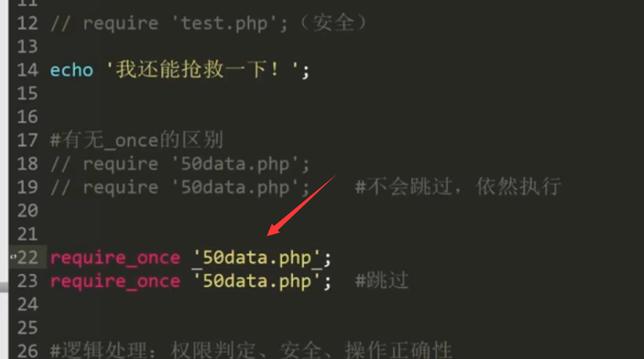The image size is (644, 359).
Task: Click the #逻辑处理 comment on line 26
Action: [x=251, y=351]
